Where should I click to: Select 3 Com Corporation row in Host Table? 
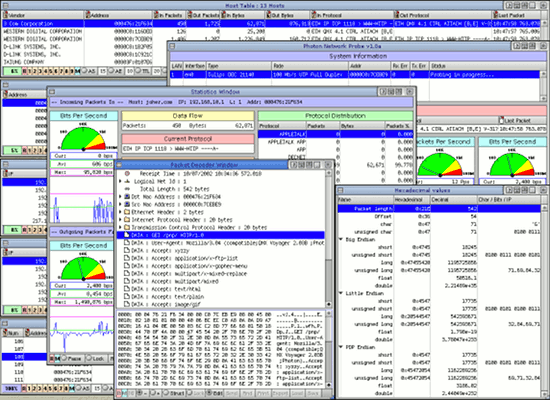click(271, 24)
